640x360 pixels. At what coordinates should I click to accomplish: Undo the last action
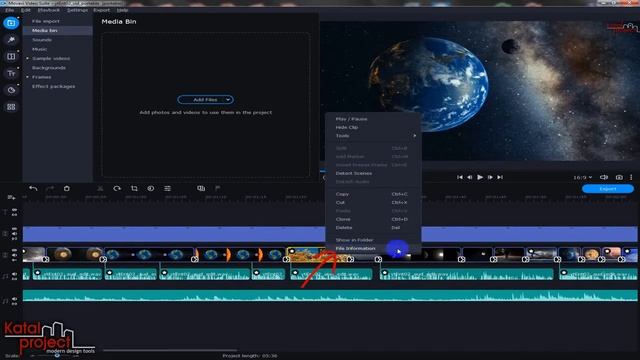[x=33, y=188]
